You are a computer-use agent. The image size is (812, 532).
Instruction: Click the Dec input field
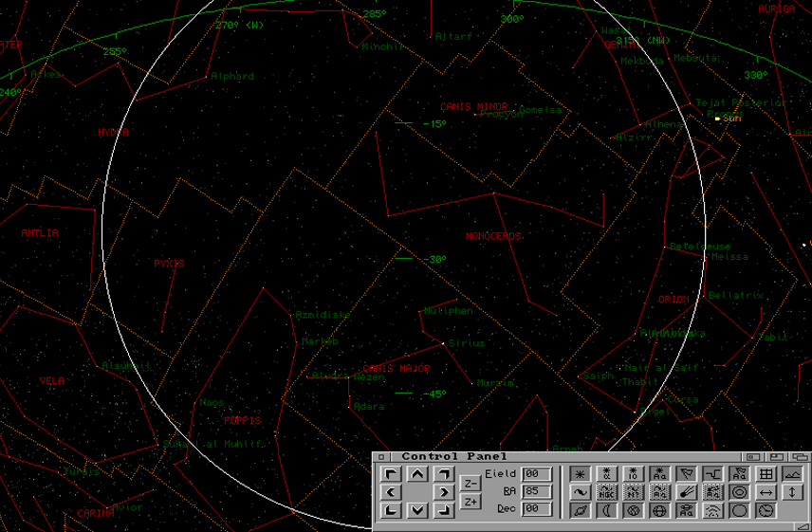pyautogui.click(x=537, y=509)
